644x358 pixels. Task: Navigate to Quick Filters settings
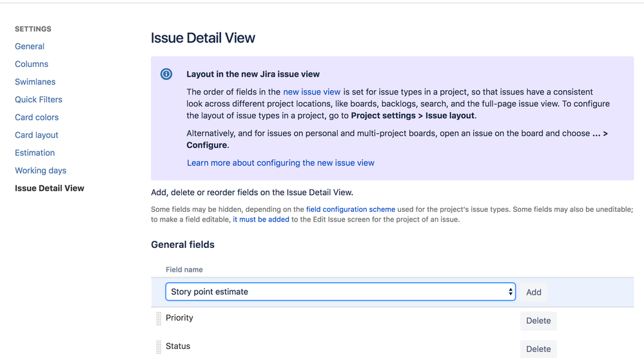pos(39,100)
